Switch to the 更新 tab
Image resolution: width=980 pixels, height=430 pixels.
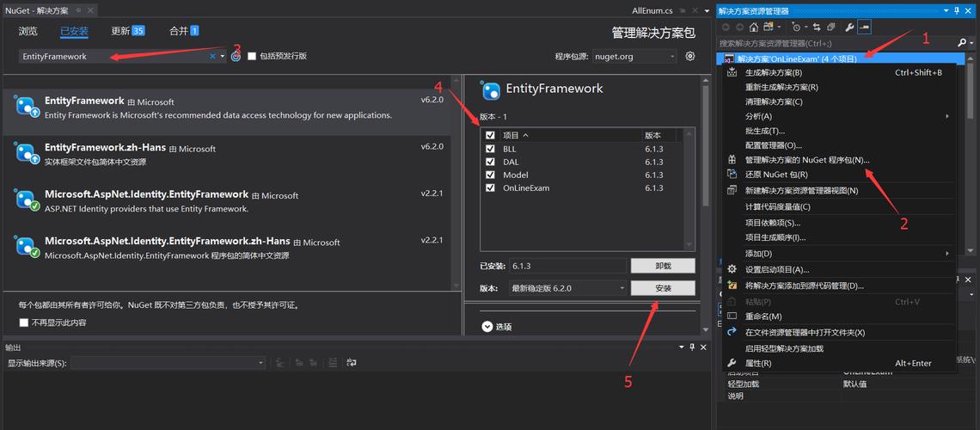point(128,31)
